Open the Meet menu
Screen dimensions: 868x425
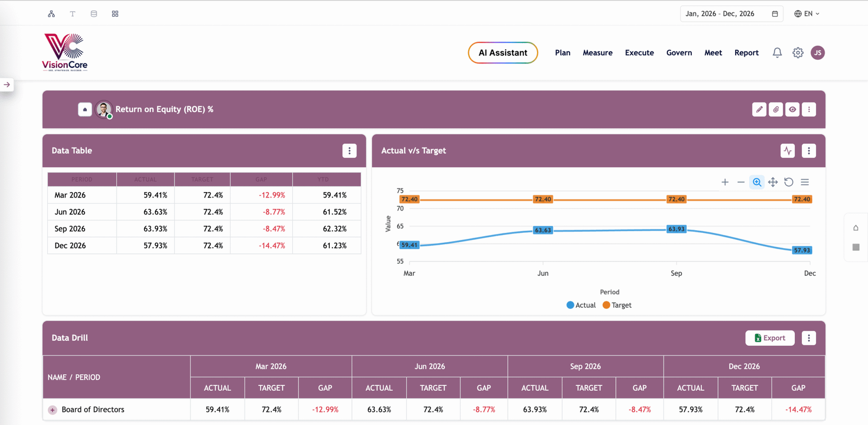(x=713, y=53)
